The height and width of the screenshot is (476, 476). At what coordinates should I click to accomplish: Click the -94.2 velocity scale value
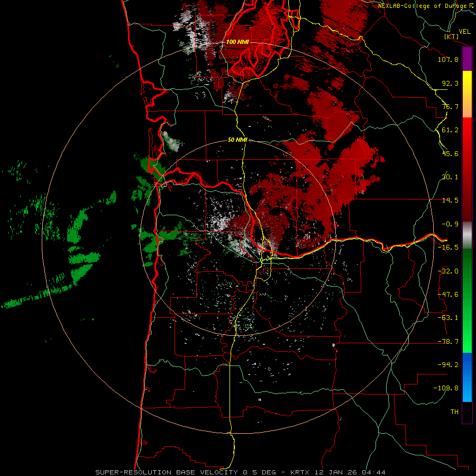pos(448,365)
